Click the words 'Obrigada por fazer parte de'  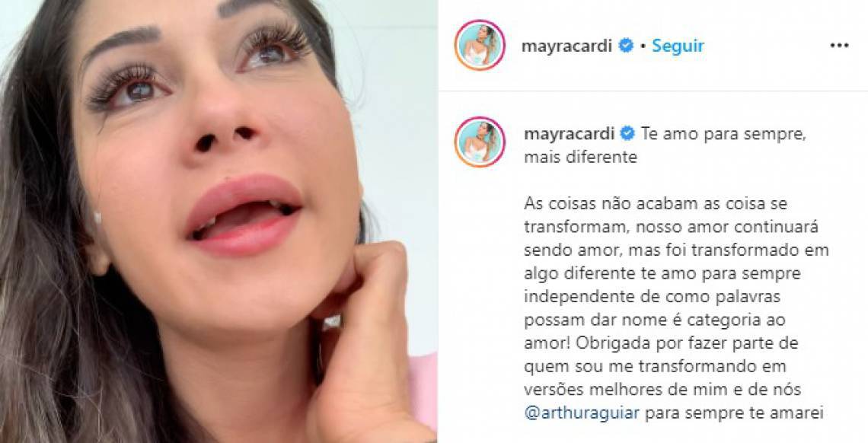click(x=688, y=343)
